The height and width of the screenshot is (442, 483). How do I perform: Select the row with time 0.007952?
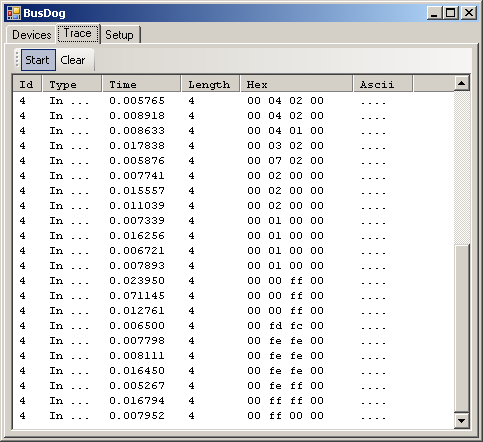(x=233, y=416)
